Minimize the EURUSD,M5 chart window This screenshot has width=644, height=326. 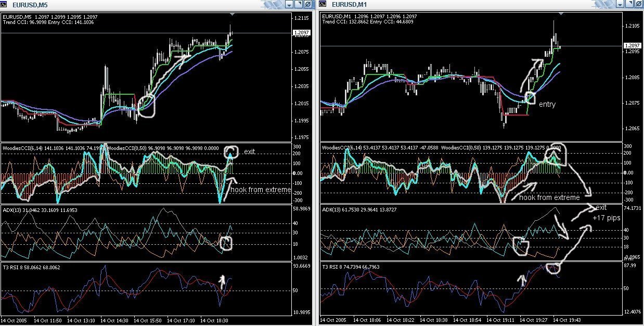(290, 4)
